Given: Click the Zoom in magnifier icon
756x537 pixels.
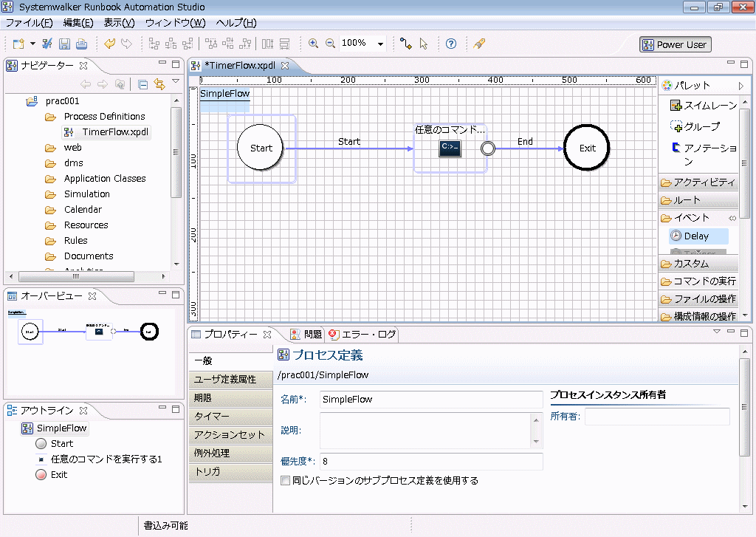Looking at the screenshot, I should tap(313, 44).
